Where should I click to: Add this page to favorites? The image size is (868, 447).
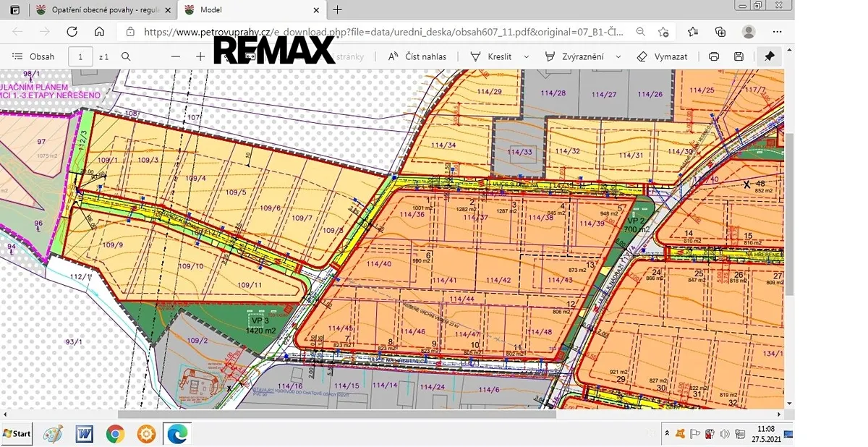663,32
